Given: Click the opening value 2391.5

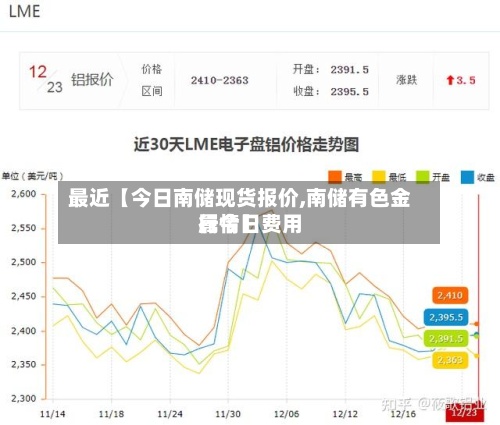Looking at the screenshot, I should 349,70.
